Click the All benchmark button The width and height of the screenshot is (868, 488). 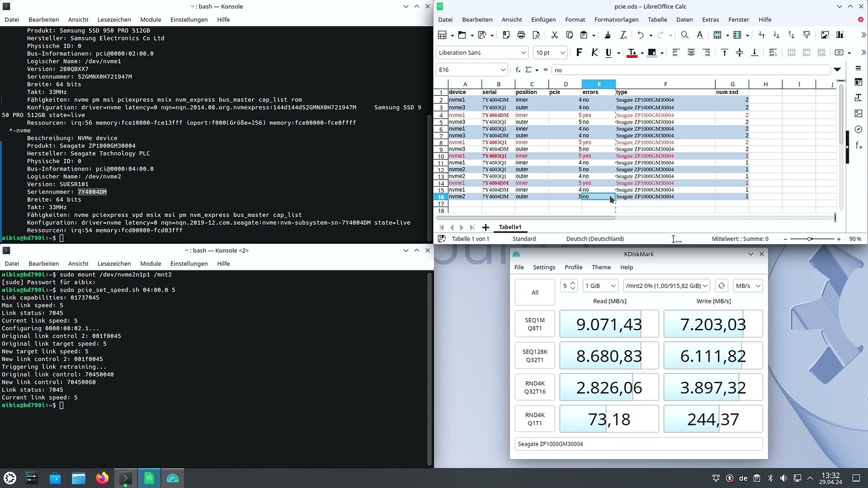click(535, 292)
